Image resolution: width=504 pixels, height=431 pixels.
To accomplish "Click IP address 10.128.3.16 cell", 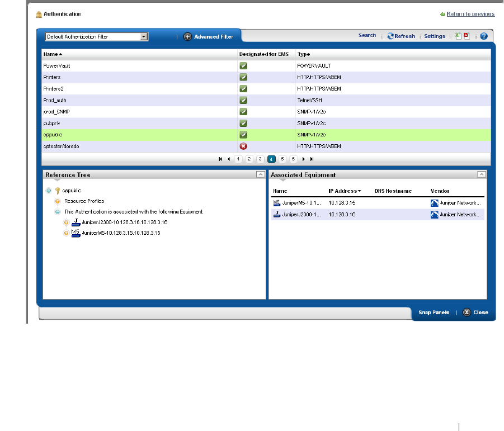I will pyautogui.click(x=342, y=215).
